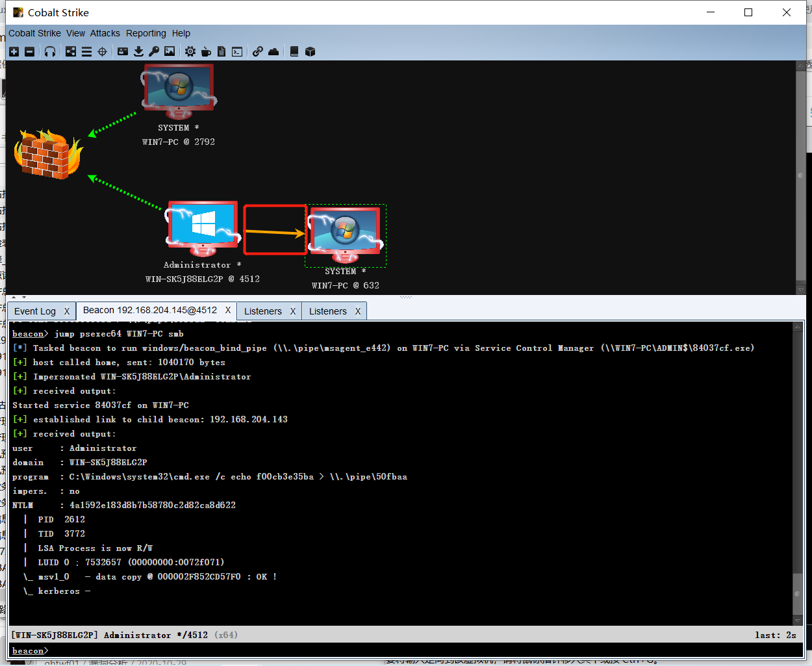This screenshot has height=666, width=812.
Task: Open the Help menu
Action: coord(181,33)
